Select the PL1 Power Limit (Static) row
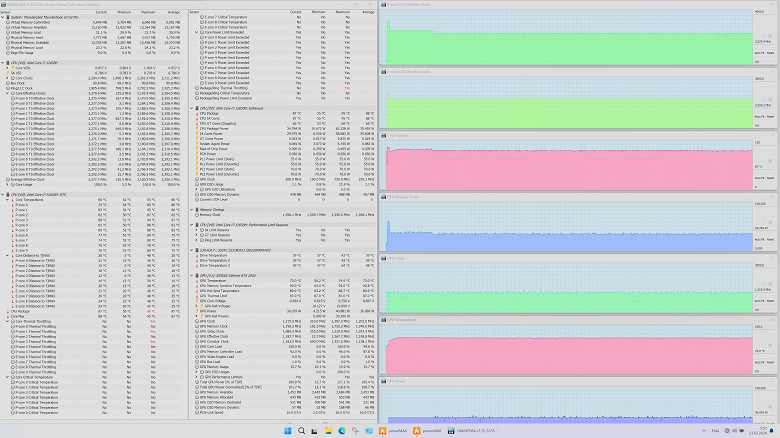780x438 pixels. pos(282,159)
